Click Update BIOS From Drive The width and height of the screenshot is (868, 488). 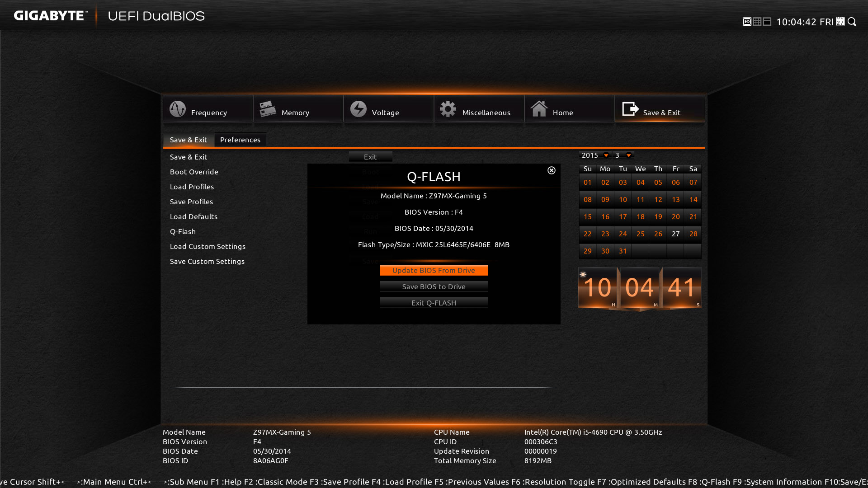tap(434, 270)
